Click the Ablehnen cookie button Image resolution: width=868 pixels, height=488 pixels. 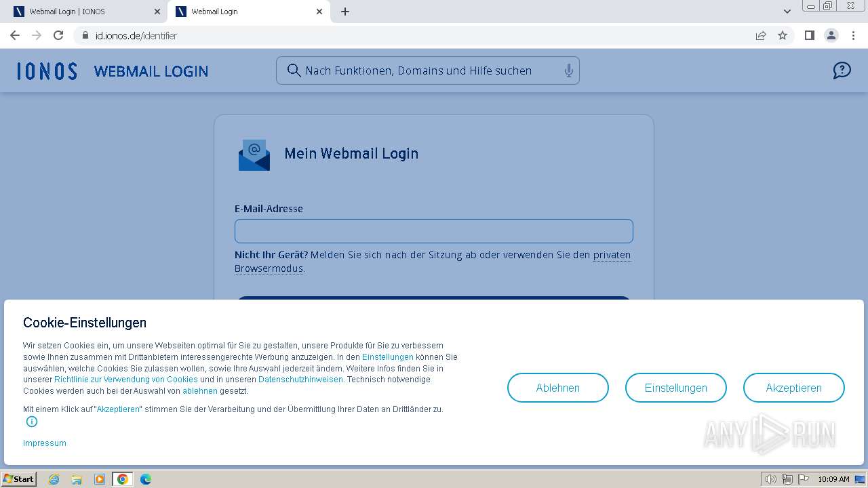click(x=558, y=388)
